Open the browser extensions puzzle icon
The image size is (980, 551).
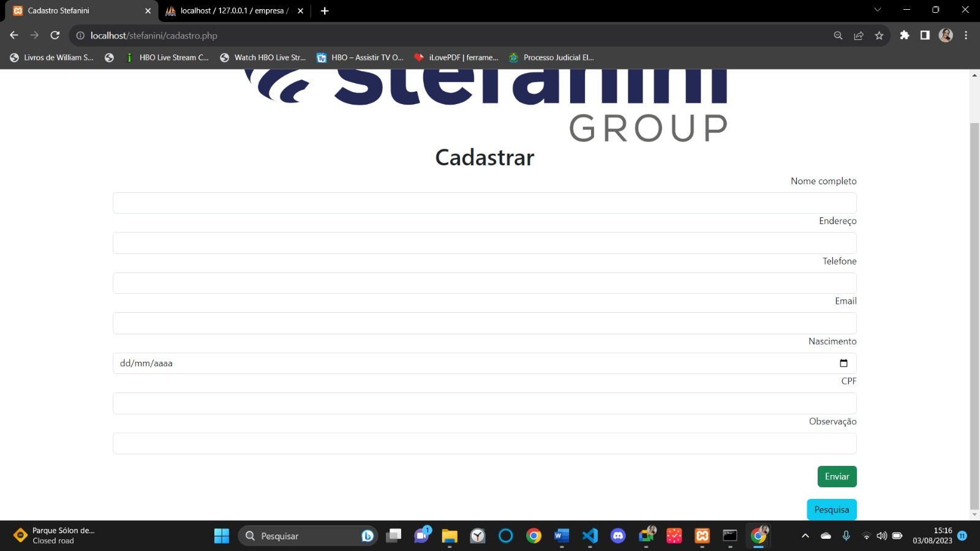pyautogui.click(x=905, y=36)
